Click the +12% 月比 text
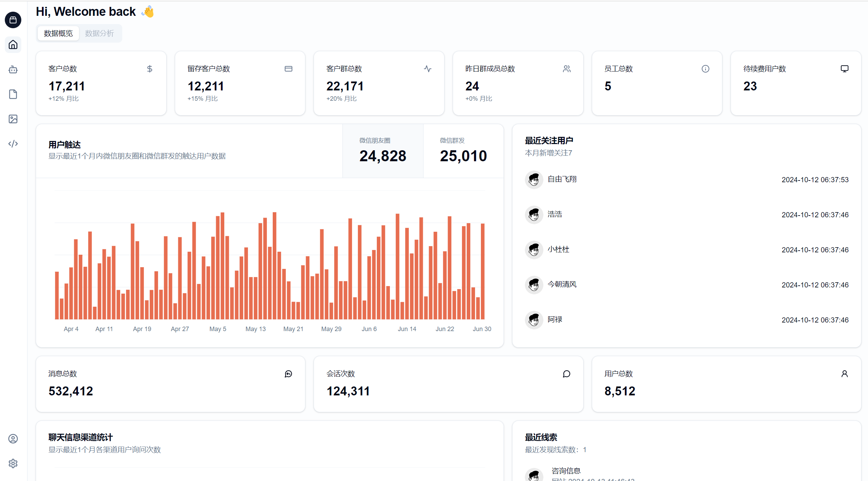868x481 pixels. pyautogui.click(x=64, y=99)
